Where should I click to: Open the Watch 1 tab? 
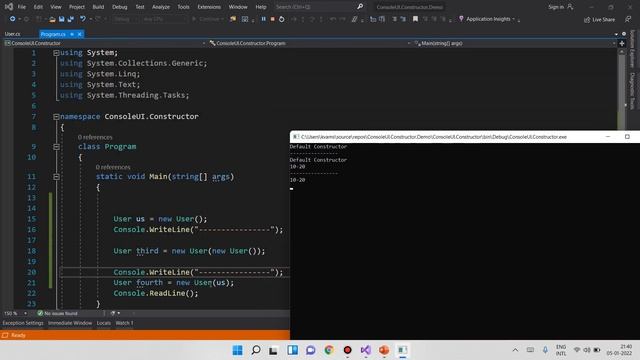(x=124, y=323)
